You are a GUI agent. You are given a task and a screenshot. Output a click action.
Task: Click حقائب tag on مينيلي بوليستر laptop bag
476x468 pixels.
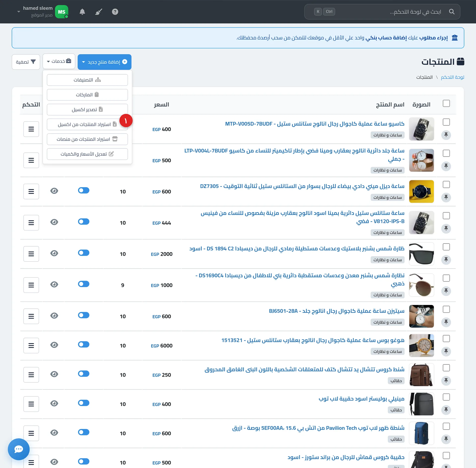tap(396, 410)
